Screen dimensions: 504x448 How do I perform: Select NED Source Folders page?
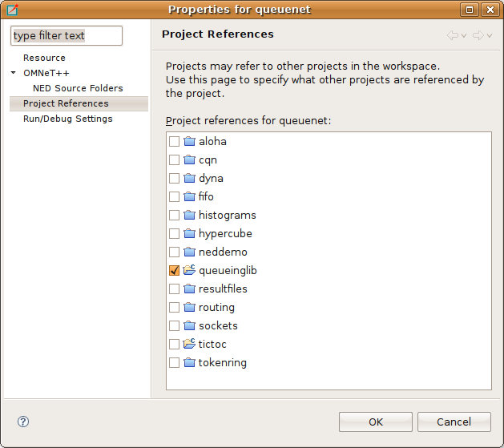pos(78,88)
